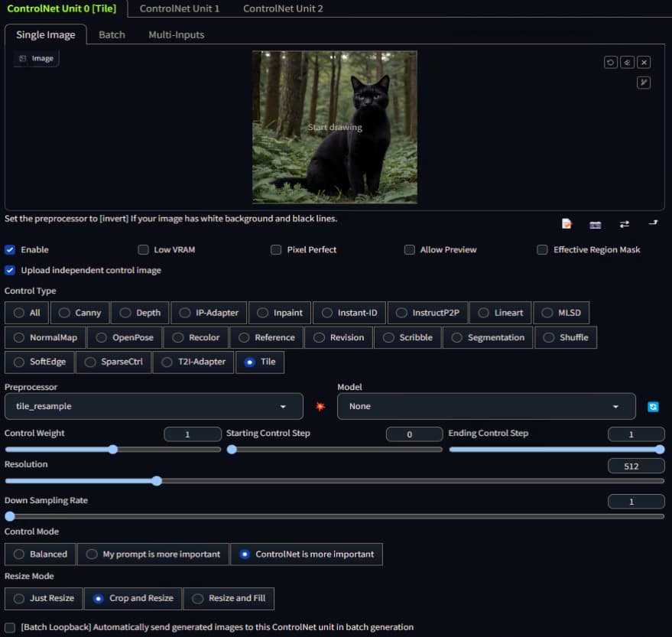Refresh the model list with the blue icon
The image size is (672, 637).
653,407
